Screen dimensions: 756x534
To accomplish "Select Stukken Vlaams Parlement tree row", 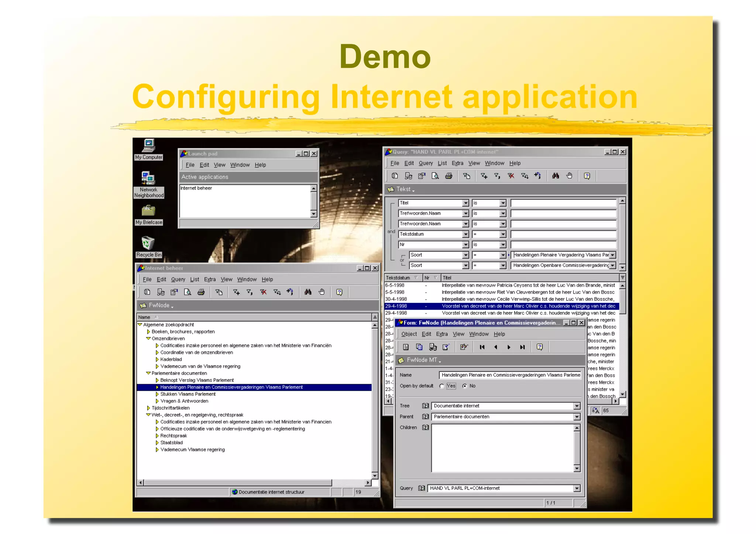I will tap(188, 394).
